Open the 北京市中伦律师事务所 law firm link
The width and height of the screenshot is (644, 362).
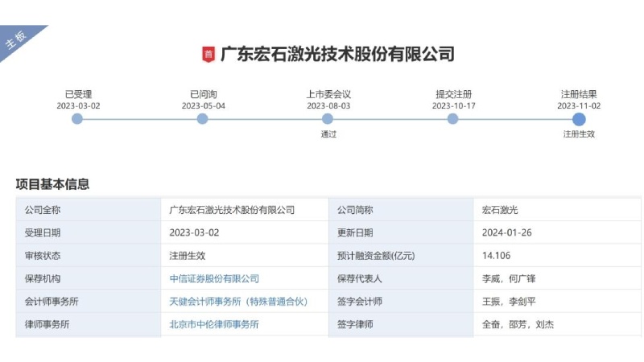[x=214, y=324]
